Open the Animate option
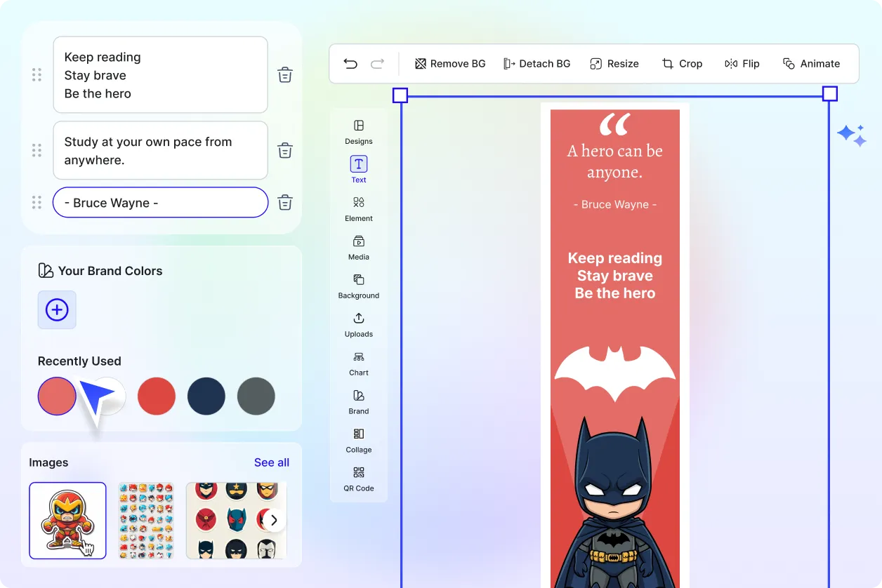The image size is (882, 588). click(x=811, y=64)
